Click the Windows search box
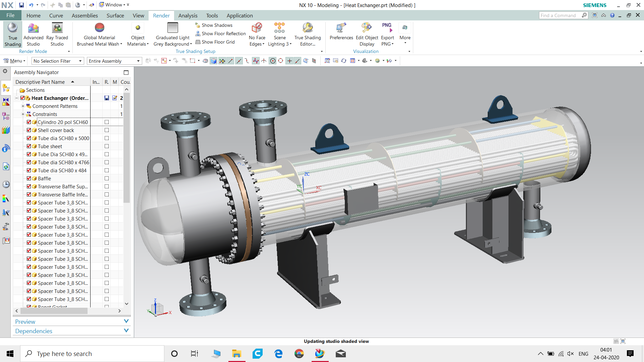644x362 pixels. click(92, 354)
